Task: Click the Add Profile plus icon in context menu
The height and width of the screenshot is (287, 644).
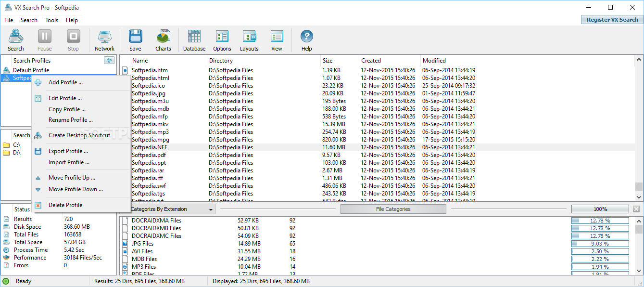Action: point(38,82)
